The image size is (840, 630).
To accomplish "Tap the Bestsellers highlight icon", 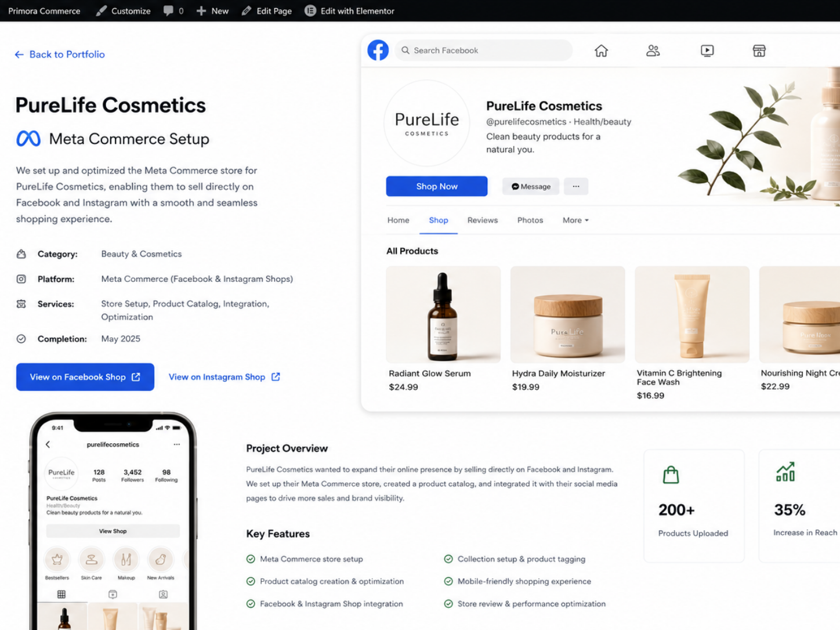I will 57,559.
